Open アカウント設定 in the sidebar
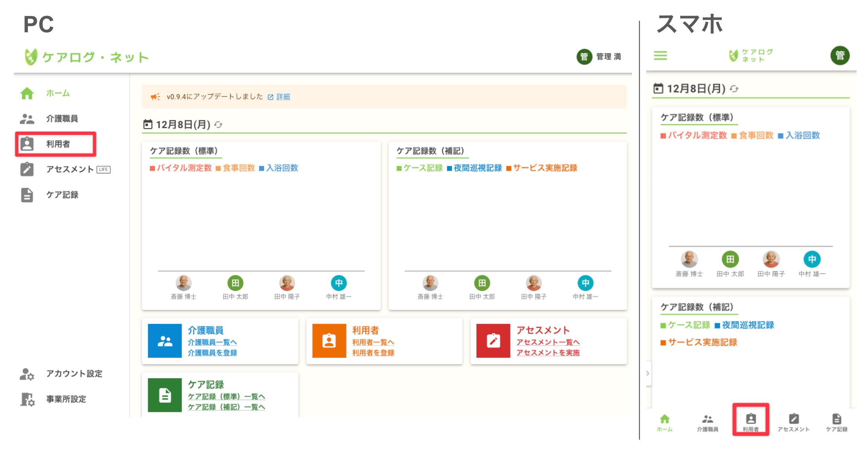 tap(74, 374)
